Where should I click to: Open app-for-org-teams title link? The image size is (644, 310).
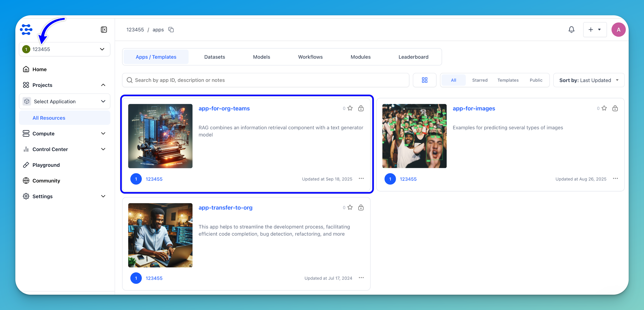224,108
